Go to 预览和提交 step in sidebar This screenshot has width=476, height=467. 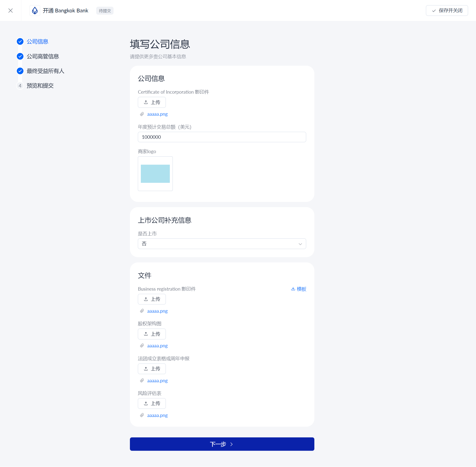[40, 86]
